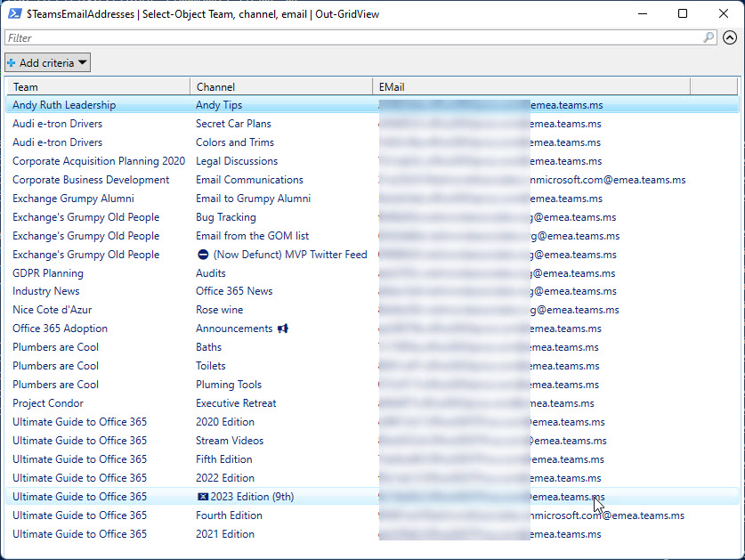Collapse the filter panel with chevron button
The width and height of the screenshot is (745, 560).
730,38
